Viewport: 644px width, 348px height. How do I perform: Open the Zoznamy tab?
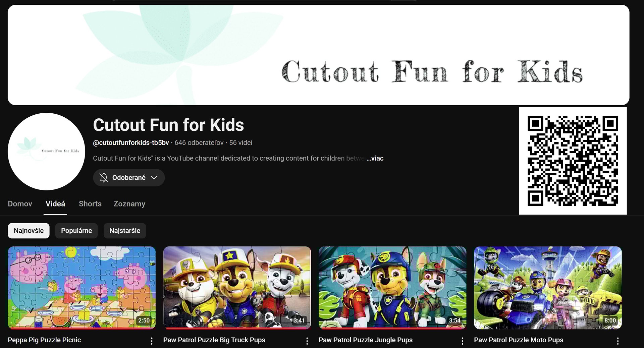(129, 204)
